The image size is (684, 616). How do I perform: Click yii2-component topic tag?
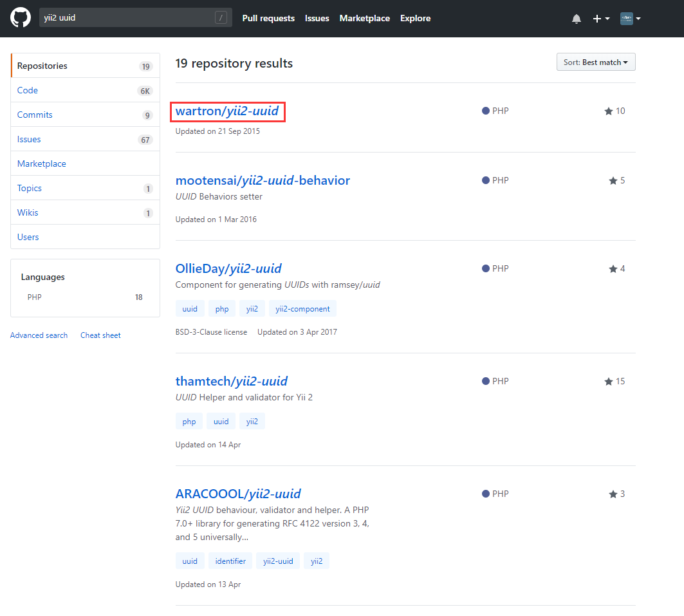302,309
